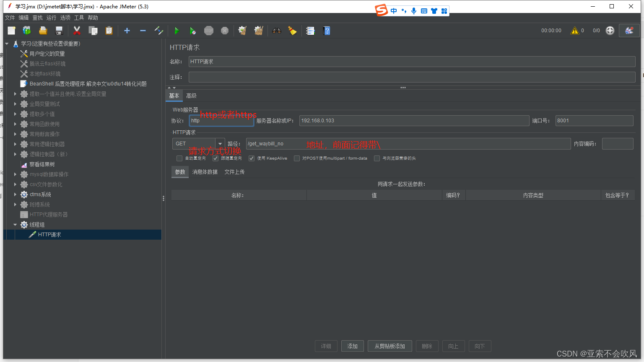Click the 向上 button
Viewport: 644px width, 362px height.
[x=453, y=346]
